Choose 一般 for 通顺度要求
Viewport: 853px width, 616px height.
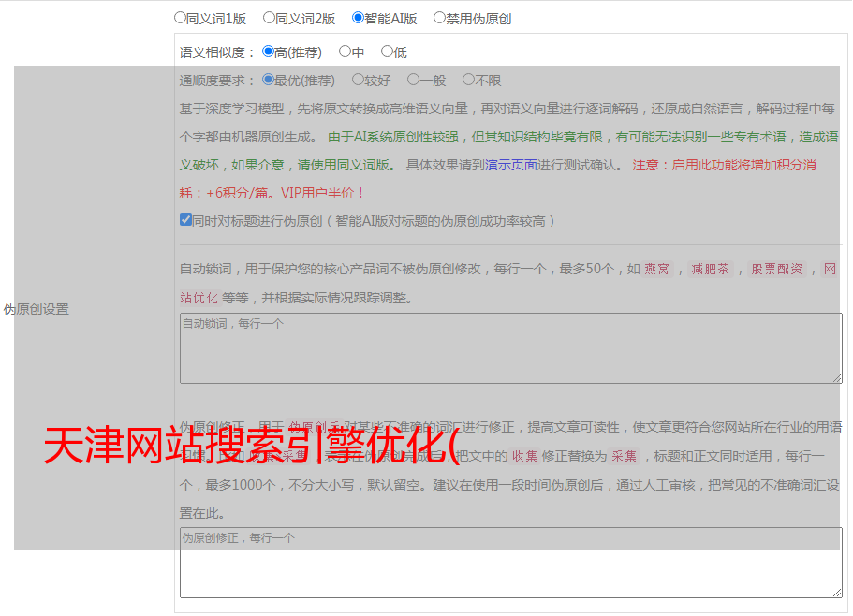point(413,81)
